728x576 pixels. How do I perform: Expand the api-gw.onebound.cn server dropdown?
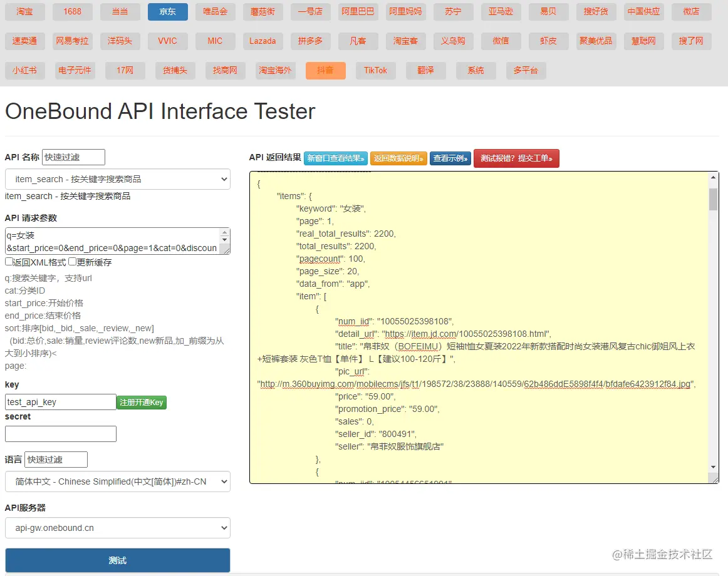click(x=117, y=528)
